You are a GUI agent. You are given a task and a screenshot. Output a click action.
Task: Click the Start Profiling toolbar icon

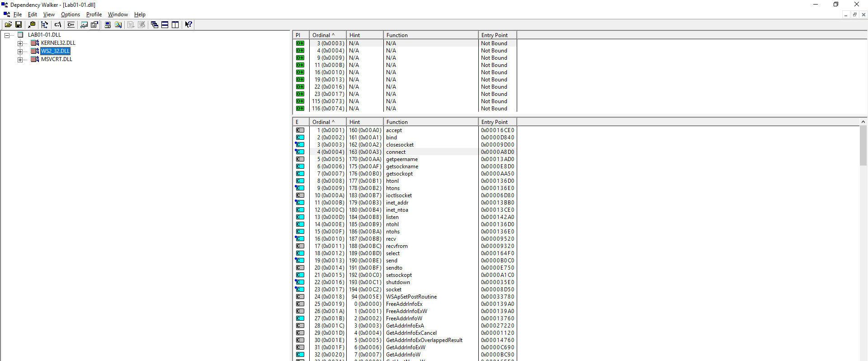click(x=131, y=25)
